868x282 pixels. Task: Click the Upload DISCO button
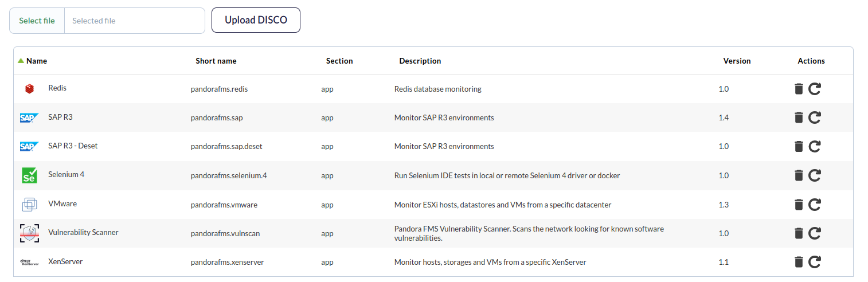(x=256, y=20)
